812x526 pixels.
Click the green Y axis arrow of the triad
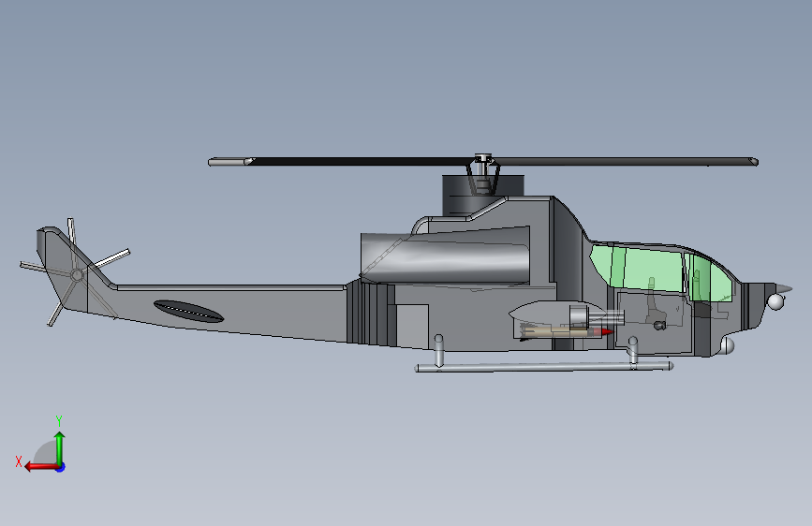60,447
